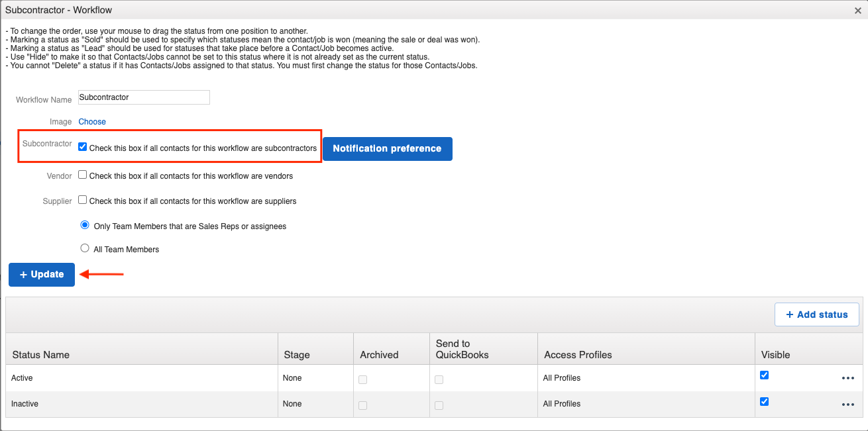The height and width of the screenshot is (431, 868).
Task: Close the Subcontractor - Workflow dialog
Action: (x=858, y=11)
